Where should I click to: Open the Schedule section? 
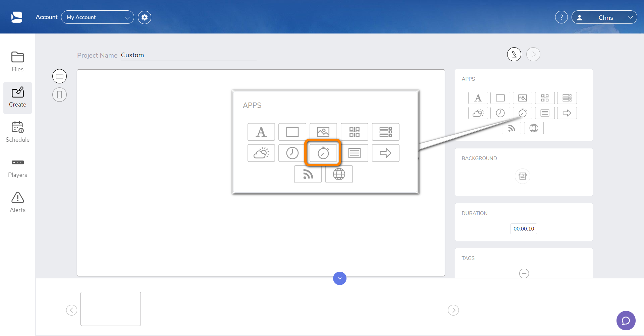17,133
